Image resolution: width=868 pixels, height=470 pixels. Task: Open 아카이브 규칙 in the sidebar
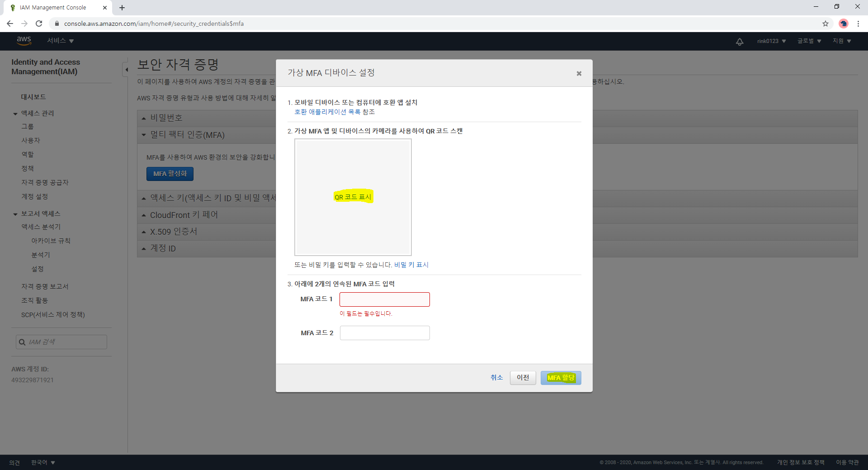[x=51, y=241]
